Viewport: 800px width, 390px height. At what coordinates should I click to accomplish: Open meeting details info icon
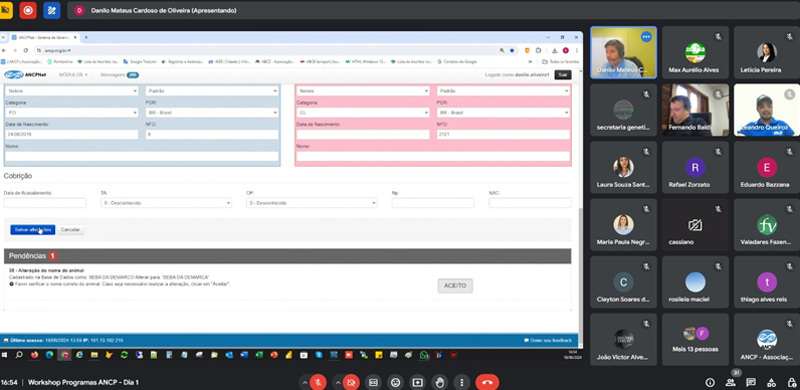point(710,382)
